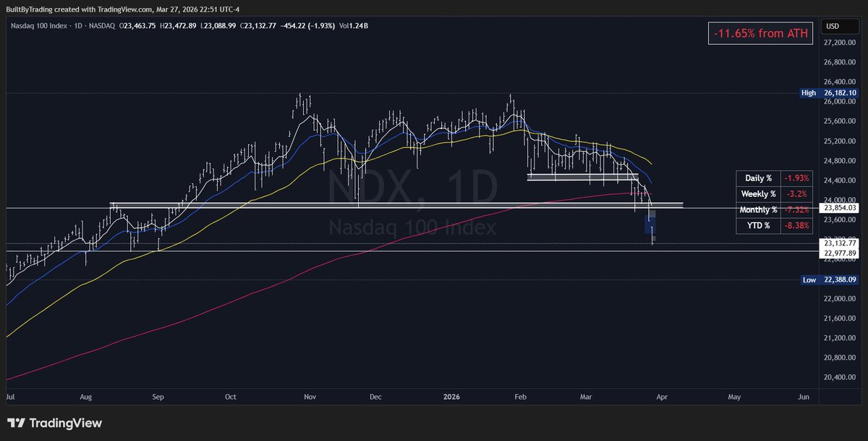Click the -8.38% YTD value
The height and width of the screenshot is (441, 868).
[x=796, y=224]
